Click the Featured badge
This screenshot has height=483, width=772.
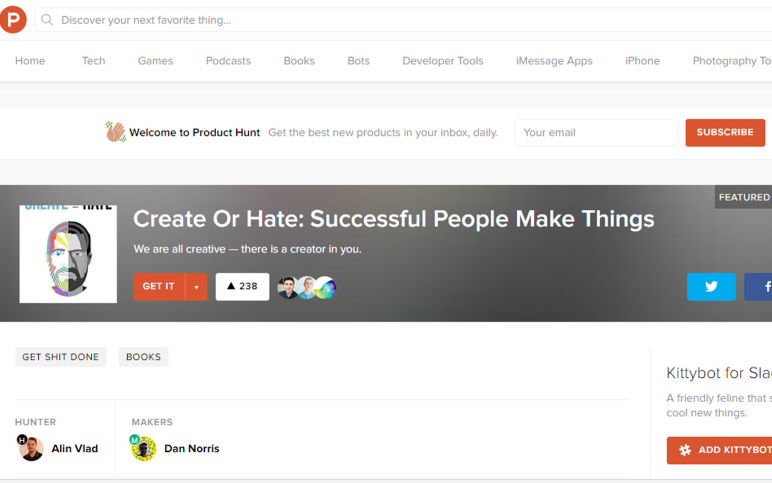pos(743,197)
